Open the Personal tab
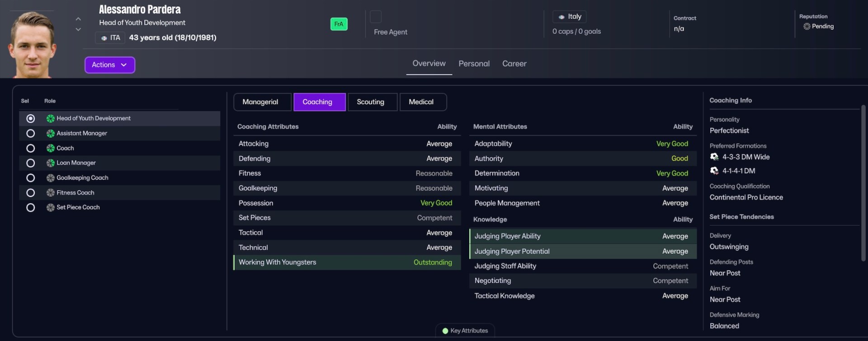Image resolution: width=868 pixels, height=341 pixels. [x=474, y=64]
